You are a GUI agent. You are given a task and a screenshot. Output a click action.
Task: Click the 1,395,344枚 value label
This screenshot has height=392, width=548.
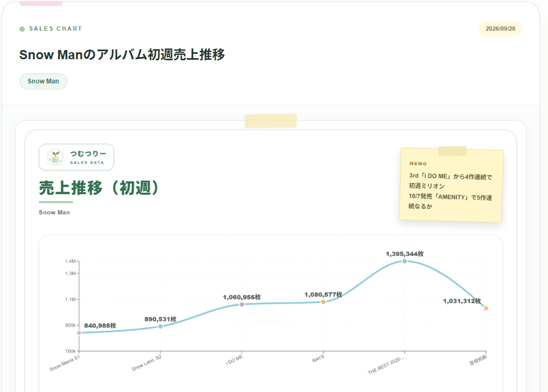405,254
